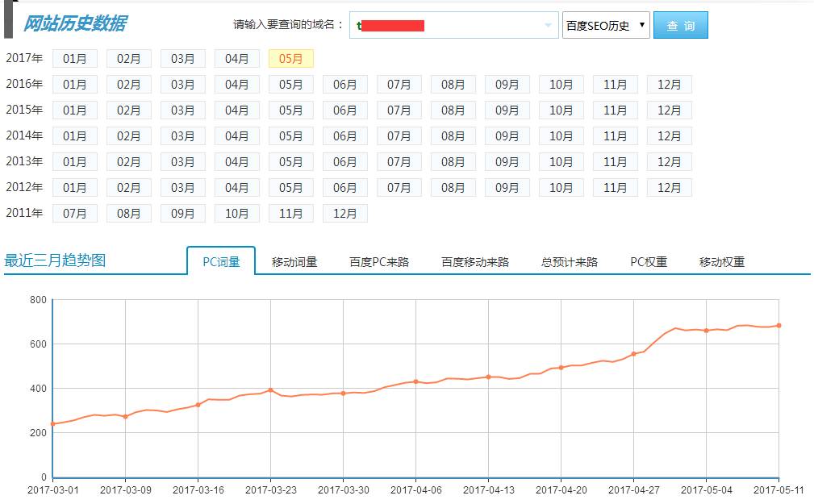The image size is (814, 504).
Task: Select 2011年 11月
Action: 290,214
